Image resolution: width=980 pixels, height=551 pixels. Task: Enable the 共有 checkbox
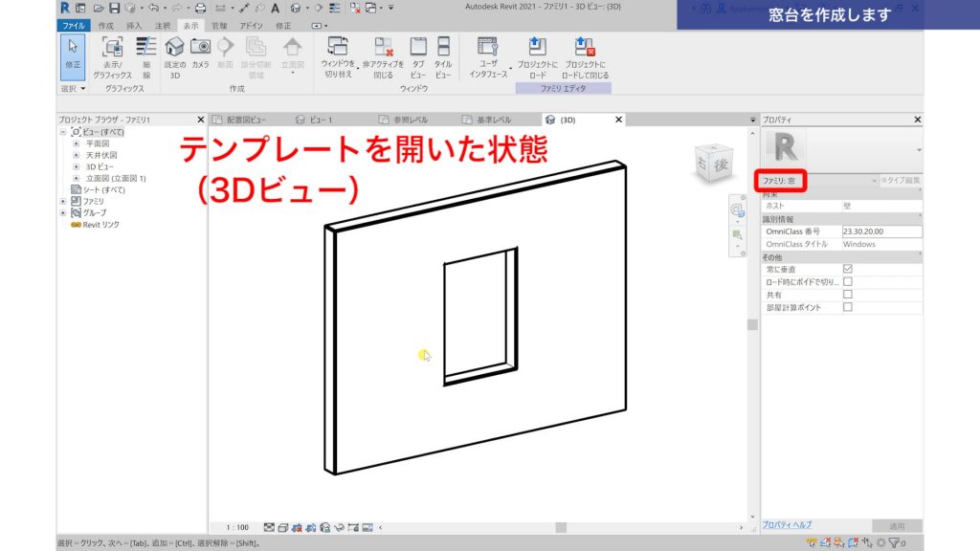[x=847, y=295]
